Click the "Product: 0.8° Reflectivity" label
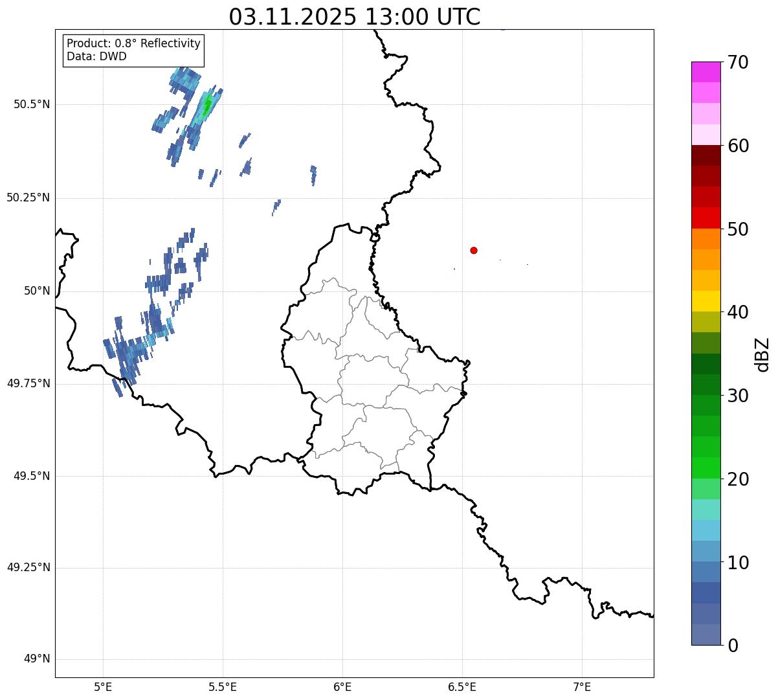778x700 pixels. click(x=134, y=43)
